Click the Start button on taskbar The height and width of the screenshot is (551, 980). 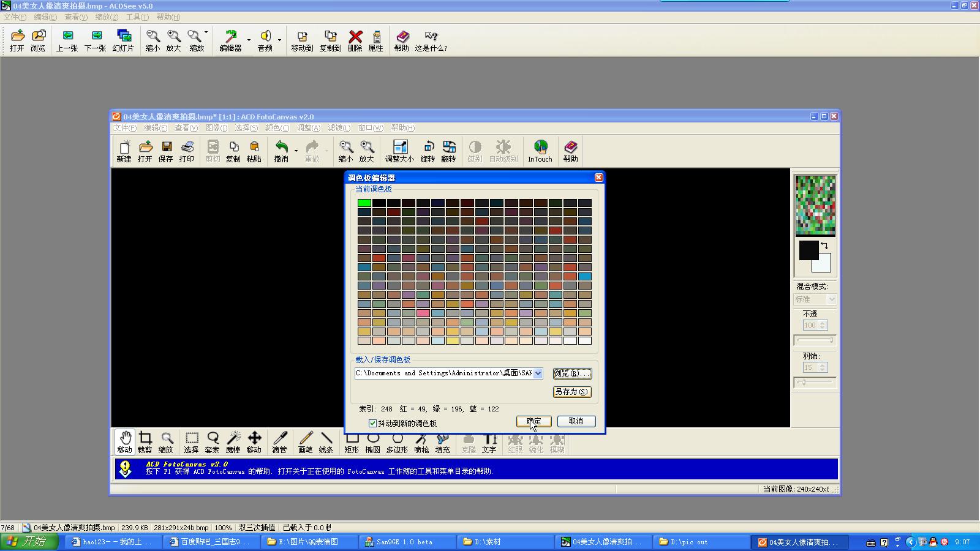29,542
